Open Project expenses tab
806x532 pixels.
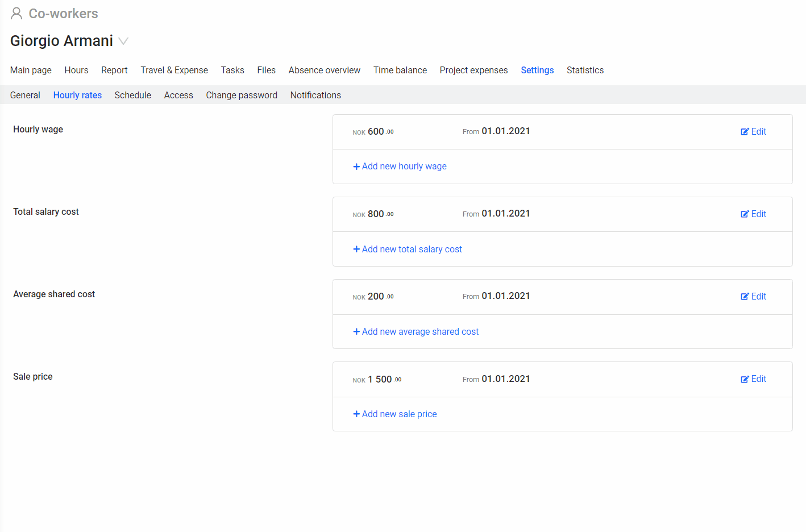pos(473,70)
